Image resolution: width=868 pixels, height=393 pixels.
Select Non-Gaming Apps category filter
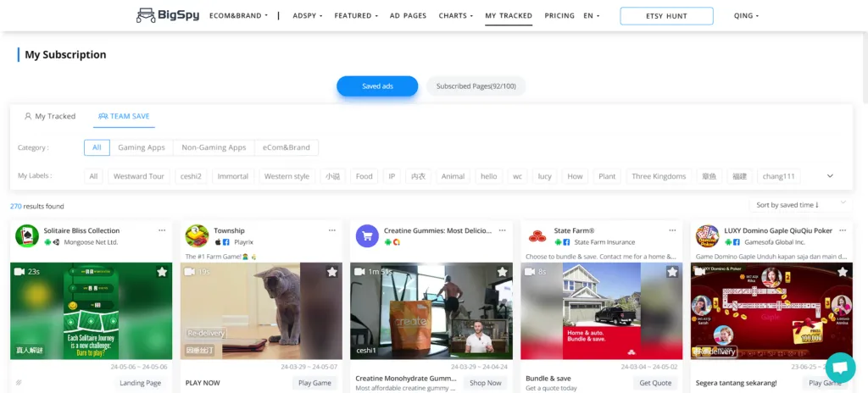[x=214, y=147]
